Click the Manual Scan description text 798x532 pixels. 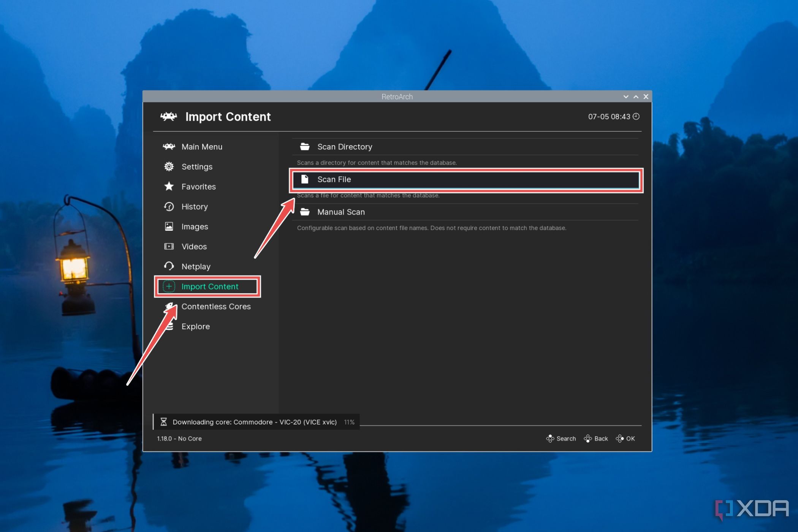click(x=432, y=228)
